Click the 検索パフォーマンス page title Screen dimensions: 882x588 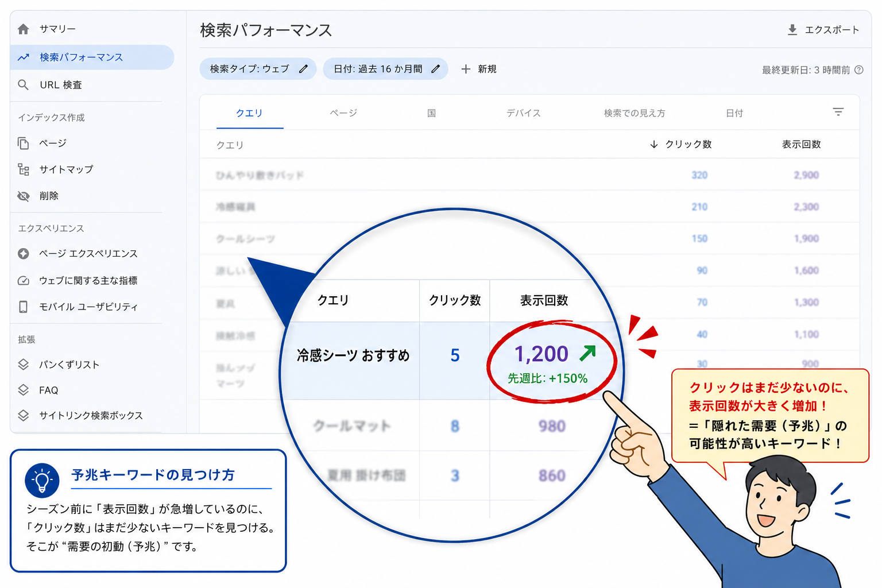tap(266, 30)
